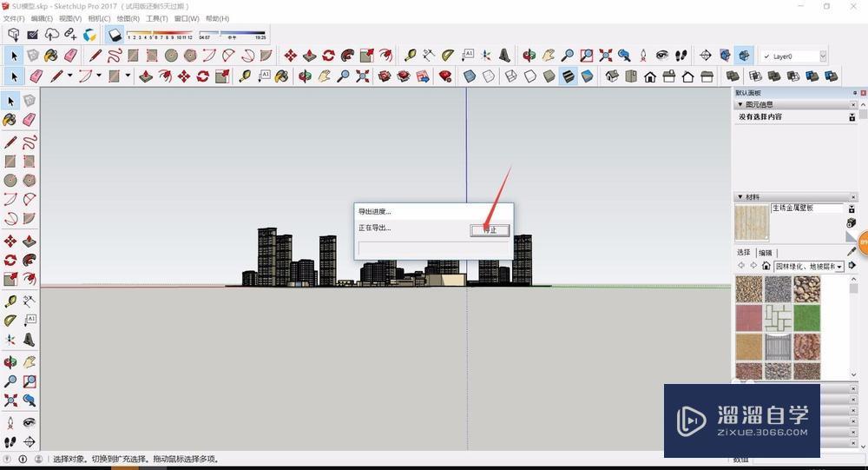Select Walk footprints tool in left vertical palette
The height and width of the screenshot is (470, 868).
(10, 441)
